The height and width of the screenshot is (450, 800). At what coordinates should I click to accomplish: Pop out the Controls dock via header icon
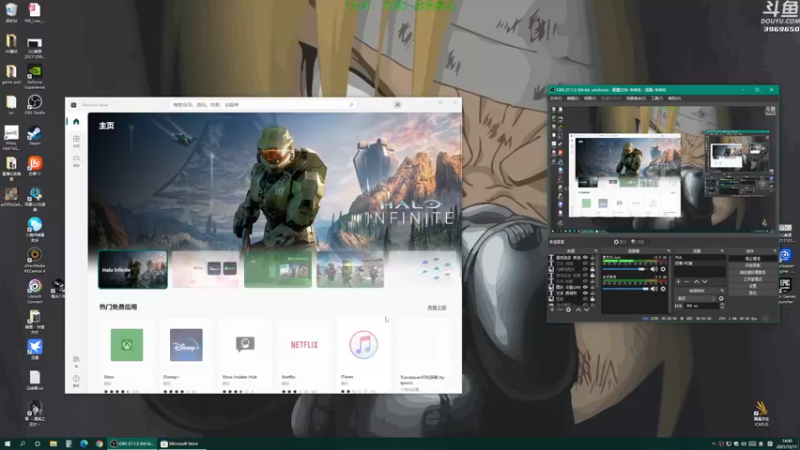click(776, 251)
